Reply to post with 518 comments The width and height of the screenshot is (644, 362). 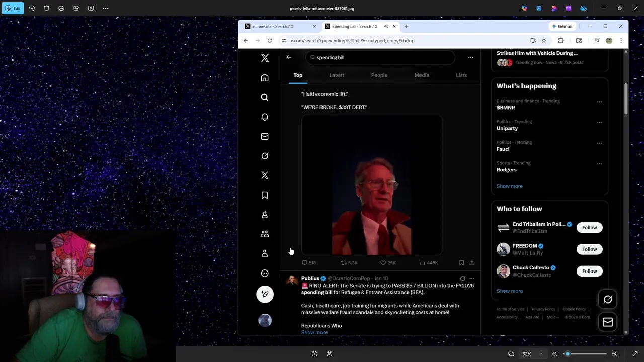point(309,263)
